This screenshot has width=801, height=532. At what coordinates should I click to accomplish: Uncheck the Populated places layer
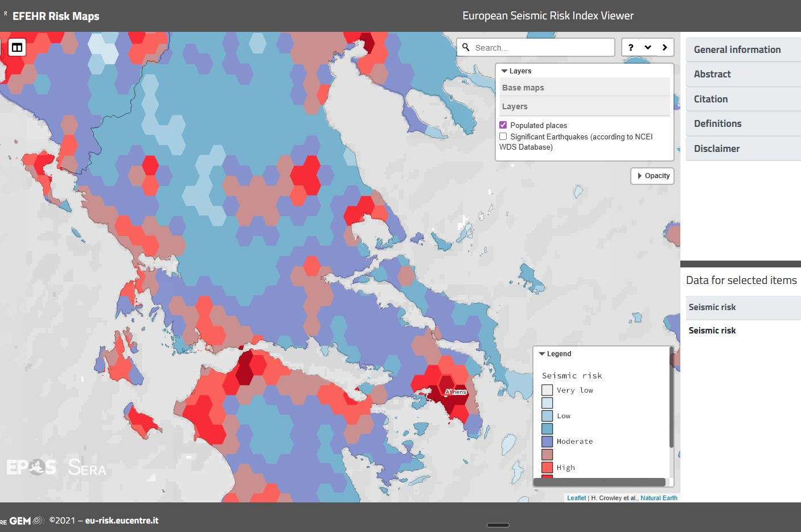(503, 125)
